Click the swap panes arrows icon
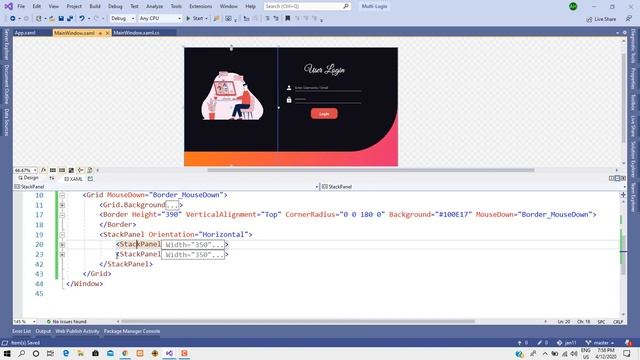640x360 pixels. (52, 178)
